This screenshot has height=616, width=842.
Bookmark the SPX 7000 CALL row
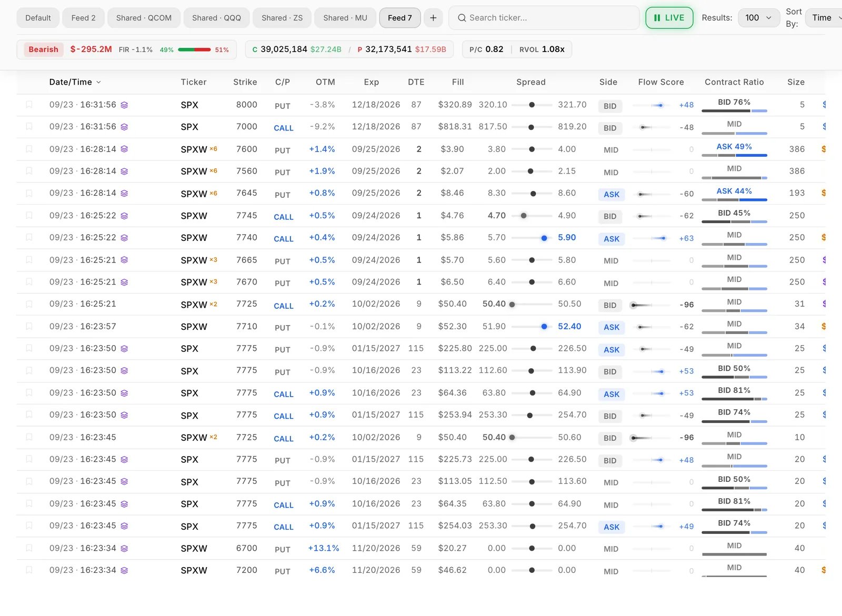click(x=29, y=127)
